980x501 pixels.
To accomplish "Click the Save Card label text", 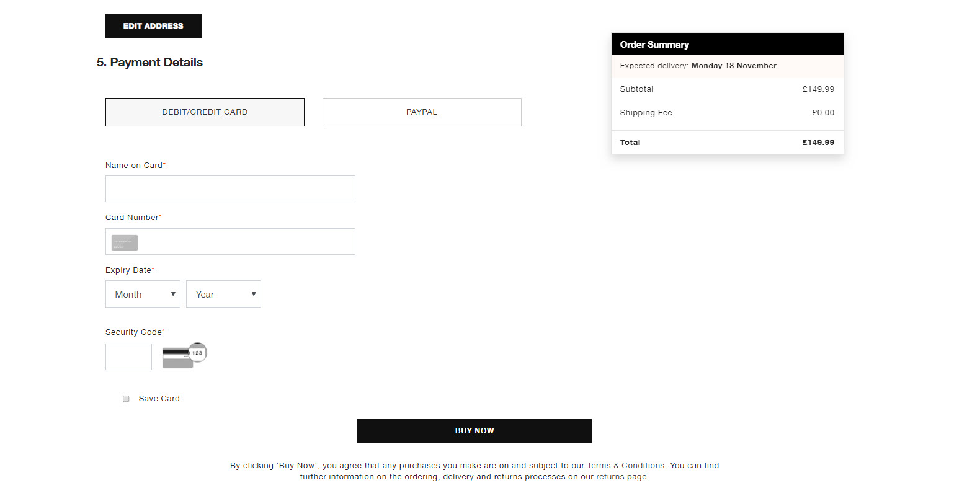I will pos(159,399).
